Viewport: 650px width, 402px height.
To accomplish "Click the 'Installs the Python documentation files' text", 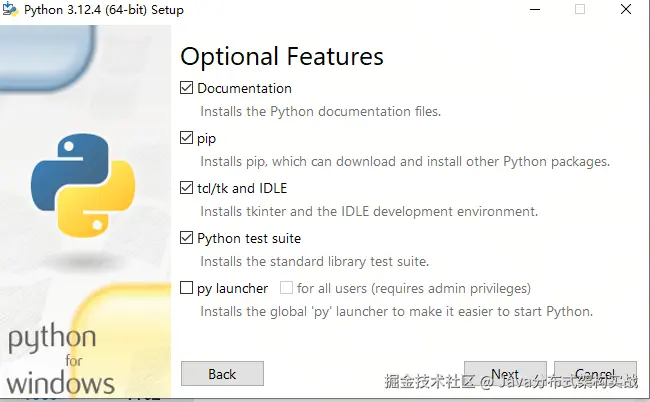I will 320,111.
